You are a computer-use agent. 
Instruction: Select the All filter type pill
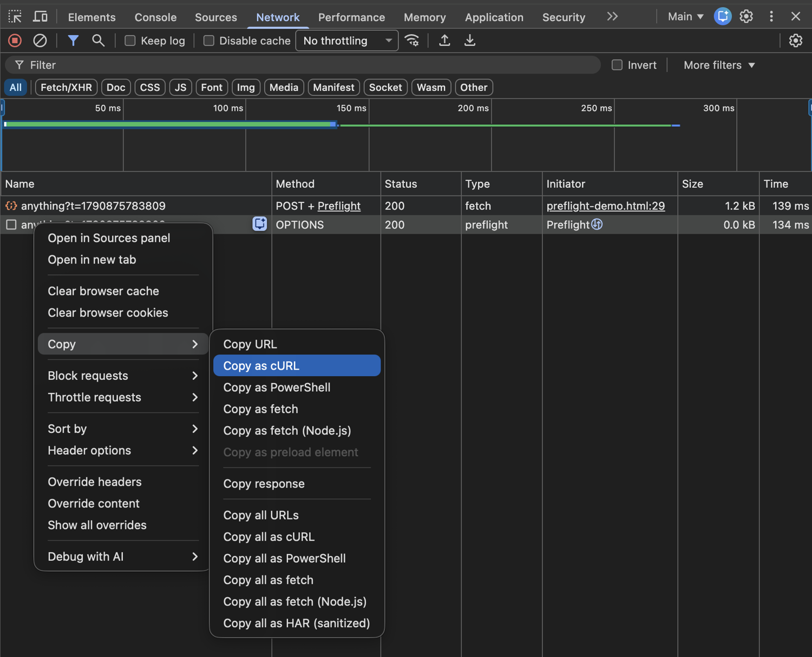coord(16,87)
